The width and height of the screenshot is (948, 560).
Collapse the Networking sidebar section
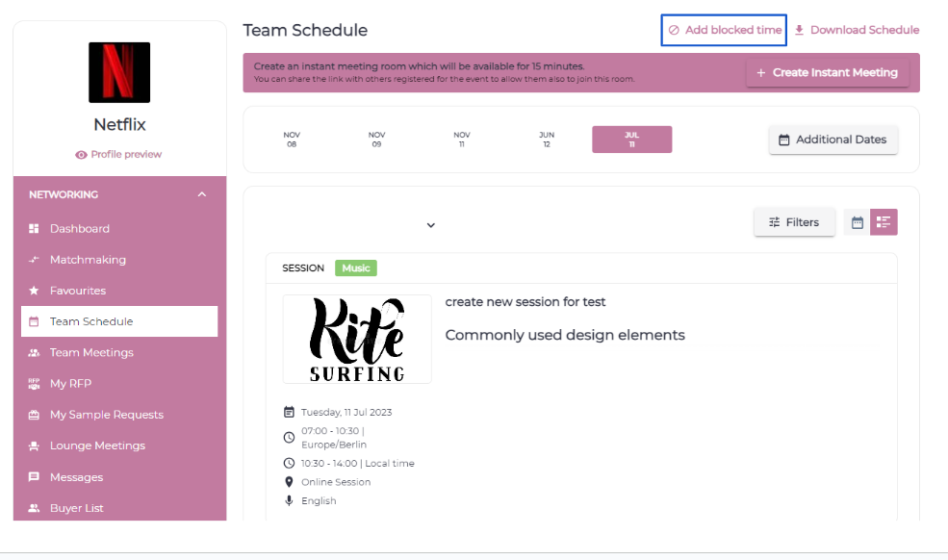[x=201, y=194]
